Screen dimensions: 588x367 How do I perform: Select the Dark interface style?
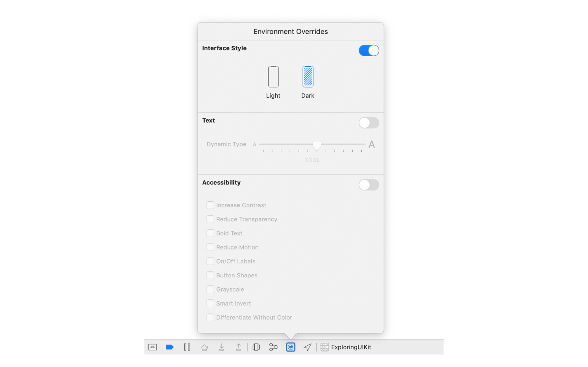click(x=308, y=77)
